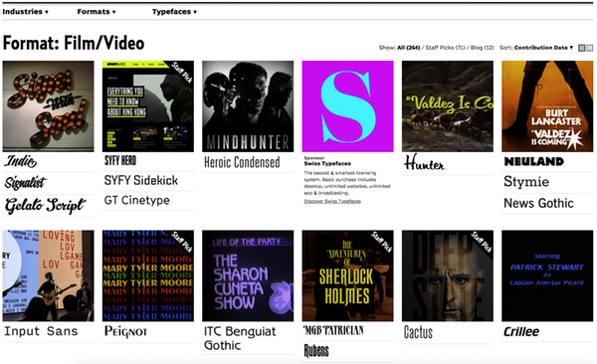Open the Typefaces dropdown menu
The width and height of the screenshot is (597, 364).
174,11
